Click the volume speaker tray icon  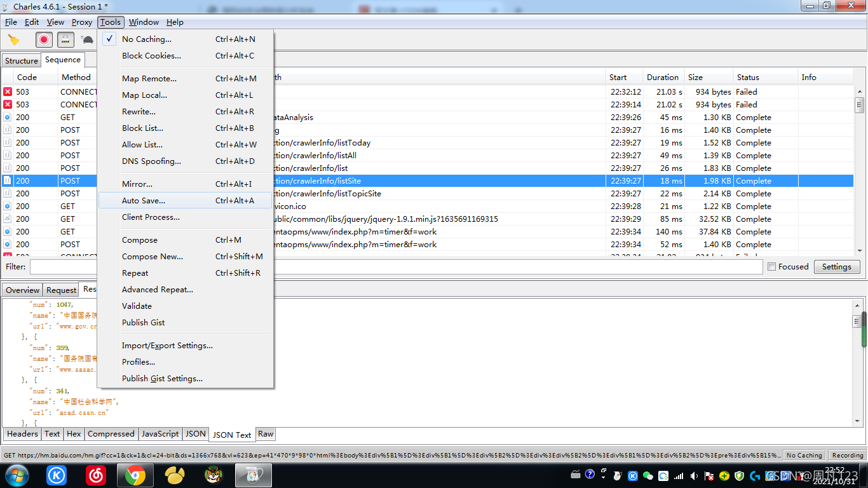point(694,475)
